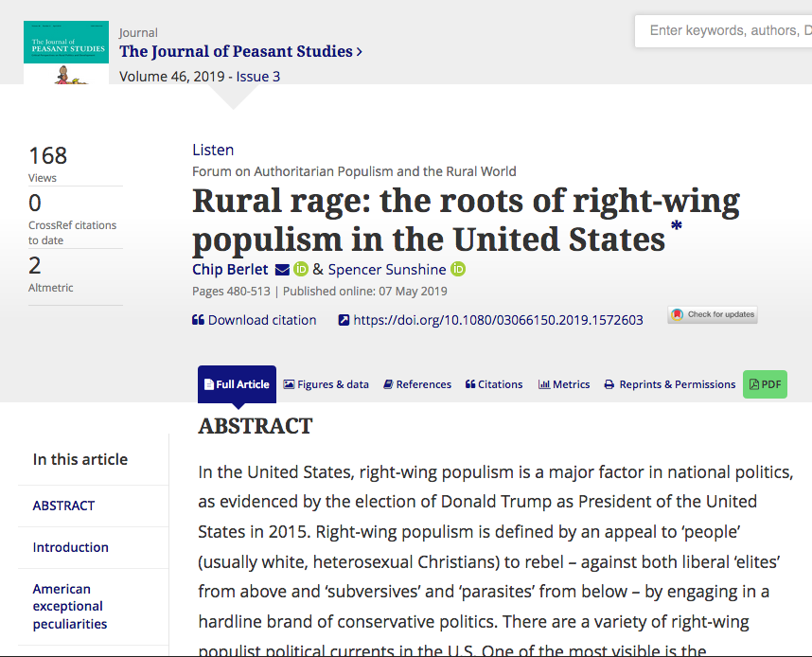Click the Listen link above the title

(213, 150)
